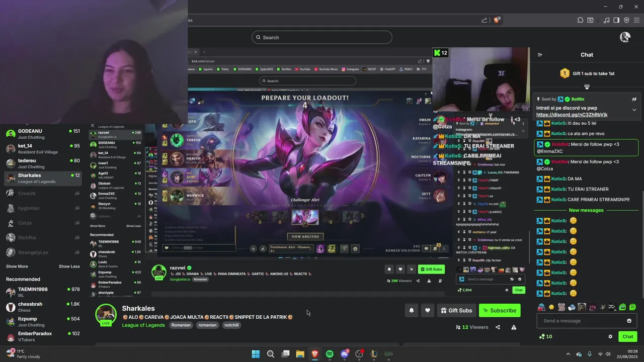Open tedereu channel in sidebar
This screenshot has height=362, width=644.
43,163
